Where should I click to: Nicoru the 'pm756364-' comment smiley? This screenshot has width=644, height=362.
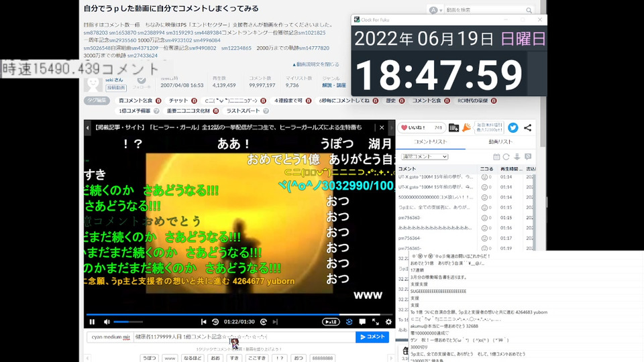point(484,239)
